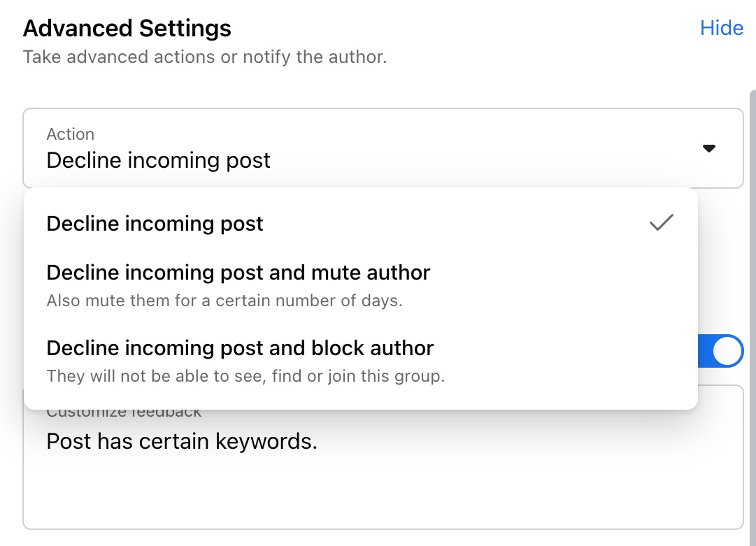This screenshot has width=756, height=546.
Task: Choose 'Decline incoming post and block author'
Action: point(360,361)
